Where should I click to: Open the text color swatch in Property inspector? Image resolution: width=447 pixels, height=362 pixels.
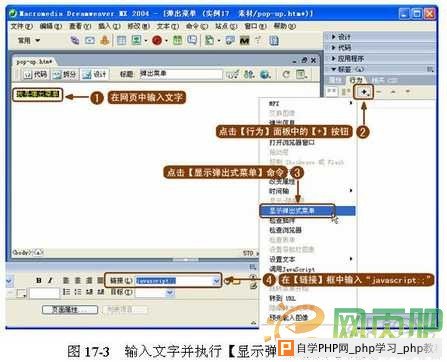(x=21, y=293)
